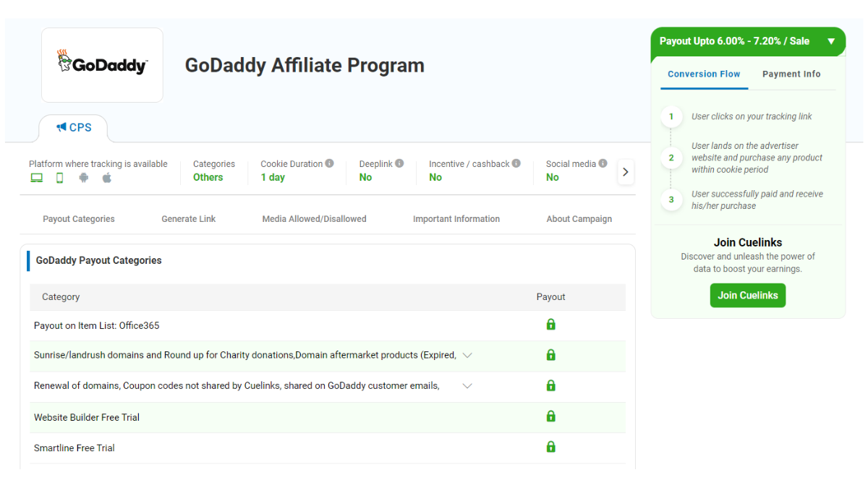868x488 pixels.
Task: Open the Media Allowed/Disallowed section
Action: [314, 218]
